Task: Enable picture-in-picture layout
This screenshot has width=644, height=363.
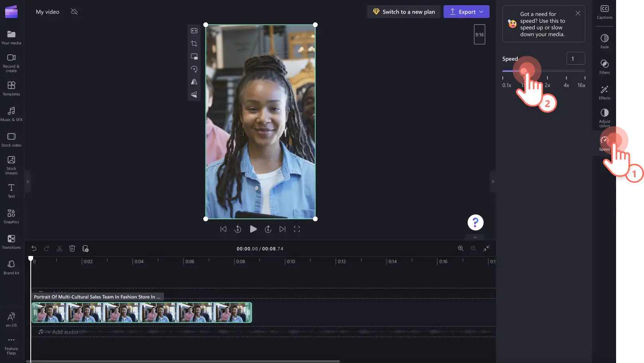Action: point(194,56)
